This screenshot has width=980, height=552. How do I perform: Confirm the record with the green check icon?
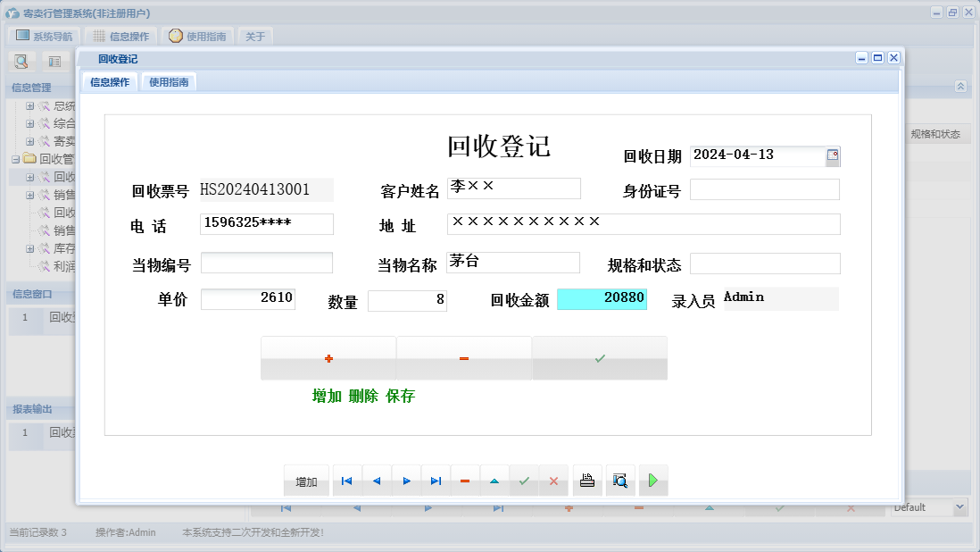(x=524, y=481)
